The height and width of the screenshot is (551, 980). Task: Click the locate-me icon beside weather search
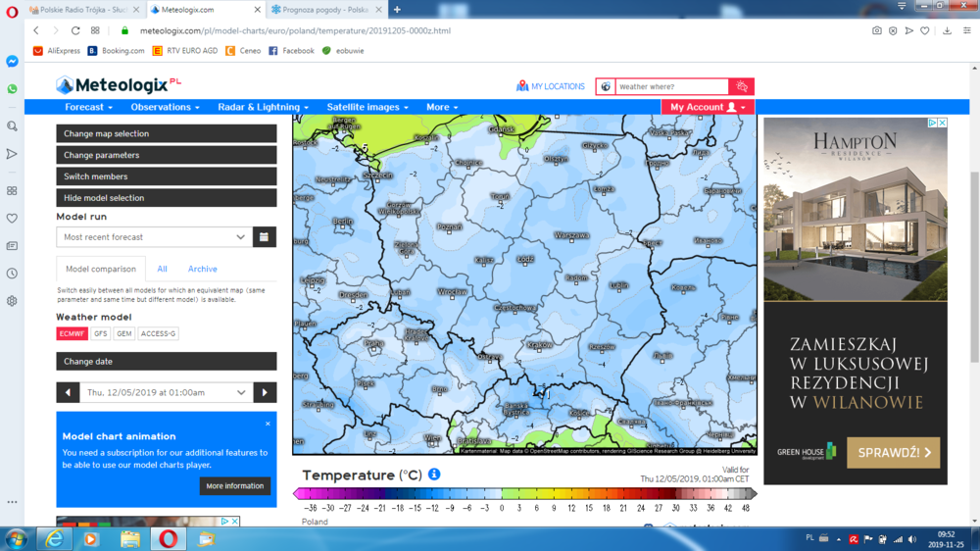(606, 86)
